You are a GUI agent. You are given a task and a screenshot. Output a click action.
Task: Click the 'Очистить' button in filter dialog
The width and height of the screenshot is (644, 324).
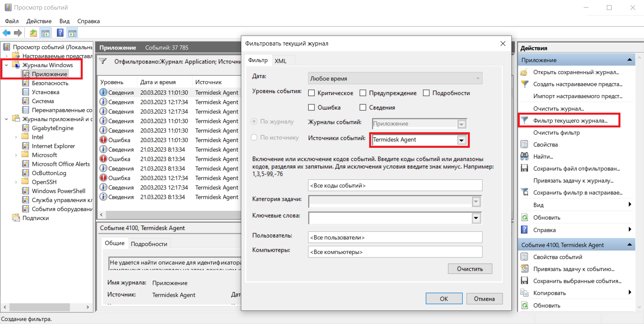pos(469,269)
